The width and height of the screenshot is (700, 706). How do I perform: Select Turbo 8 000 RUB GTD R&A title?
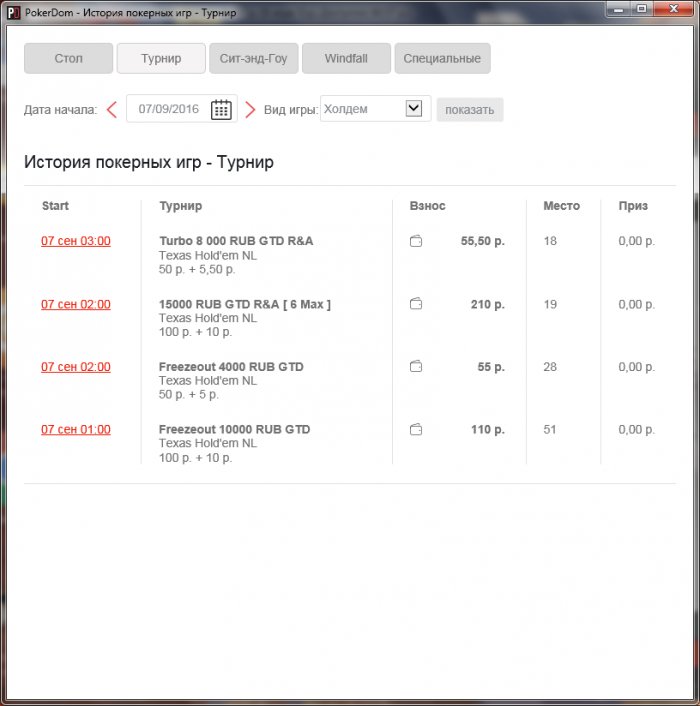(x=236, y=241)
